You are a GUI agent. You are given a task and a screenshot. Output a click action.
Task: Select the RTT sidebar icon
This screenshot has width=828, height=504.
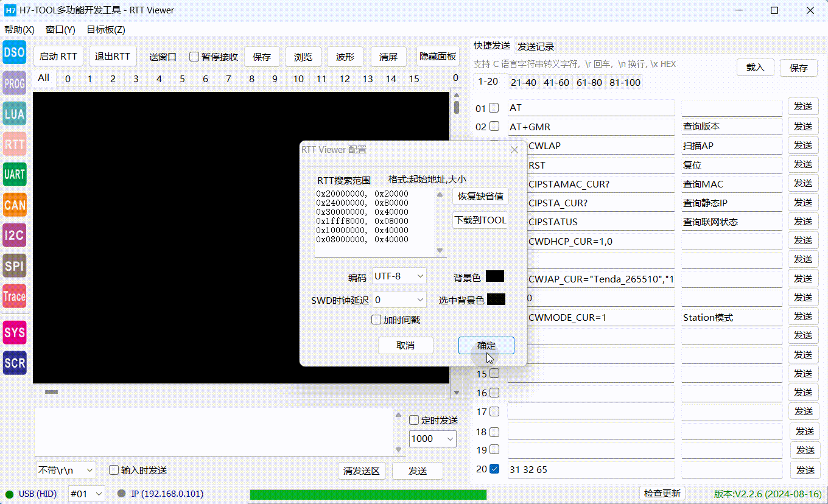click(15, 144)
